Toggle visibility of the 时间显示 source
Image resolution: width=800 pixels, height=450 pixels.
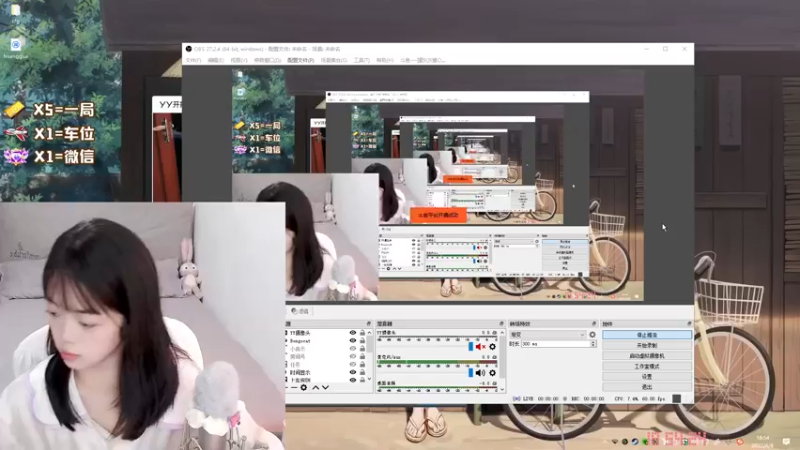pyautogui.click(x=353, y=372)
